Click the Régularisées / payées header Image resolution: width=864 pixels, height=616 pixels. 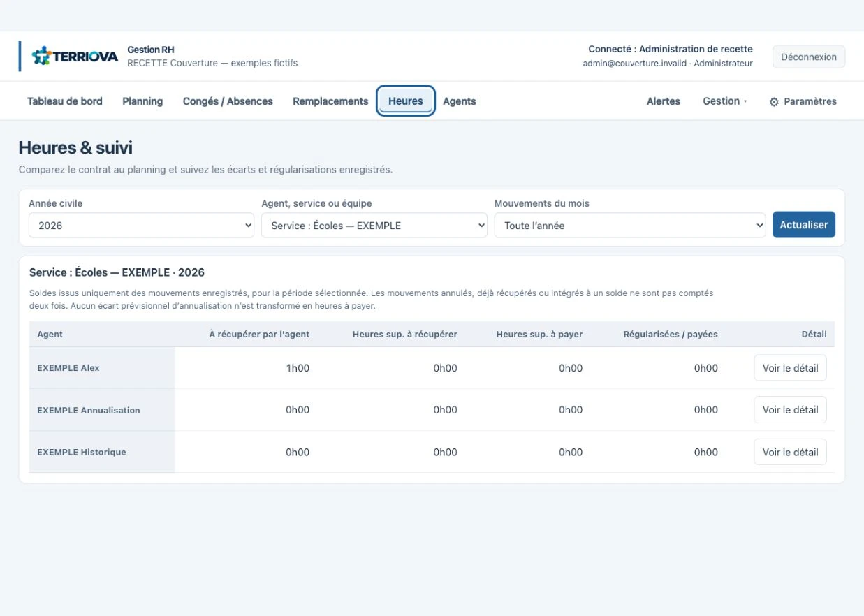click(671, 335)
